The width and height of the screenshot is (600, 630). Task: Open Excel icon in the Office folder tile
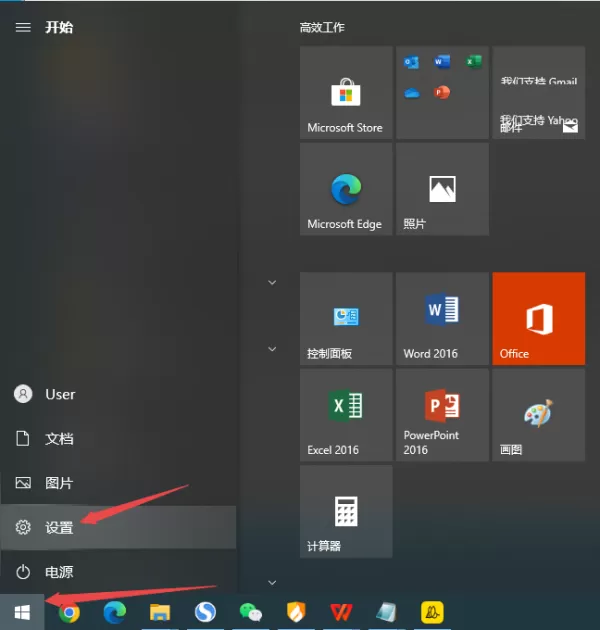(473, 62)
